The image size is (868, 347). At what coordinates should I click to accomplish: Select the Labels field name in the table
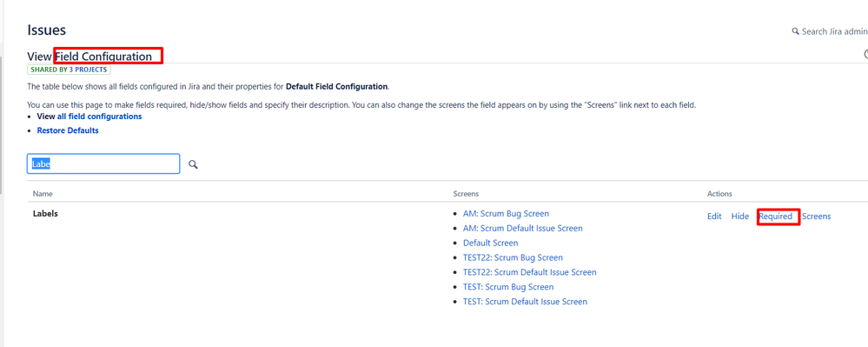tap(45, 213)
